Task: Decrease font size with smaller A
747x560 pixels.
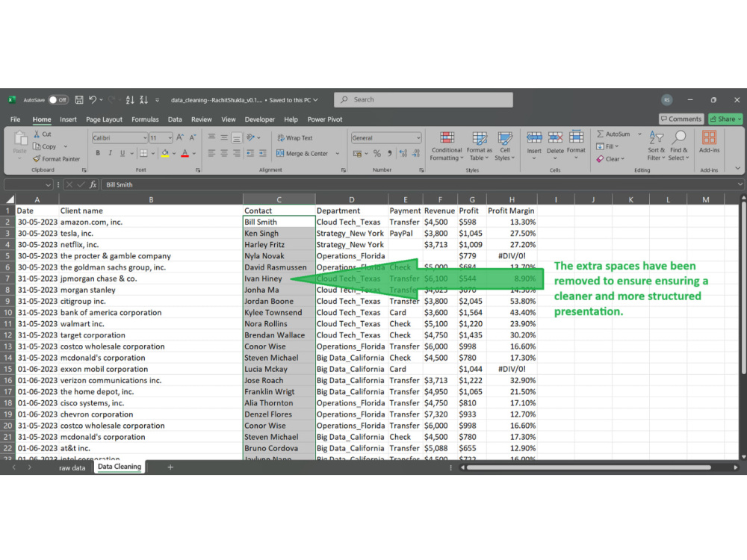Action: point(193,137)
